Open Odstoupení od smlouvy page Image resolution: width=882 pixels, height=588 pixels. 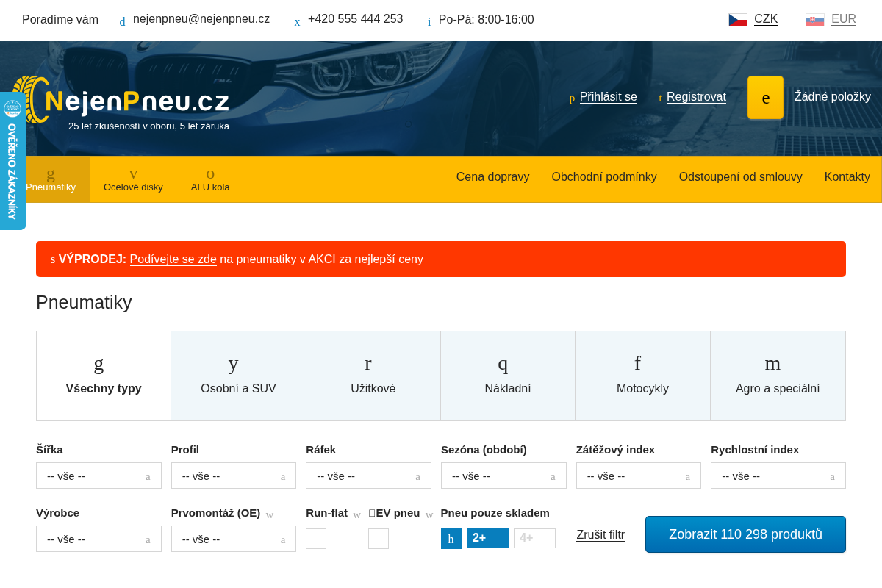coord(741,177)
